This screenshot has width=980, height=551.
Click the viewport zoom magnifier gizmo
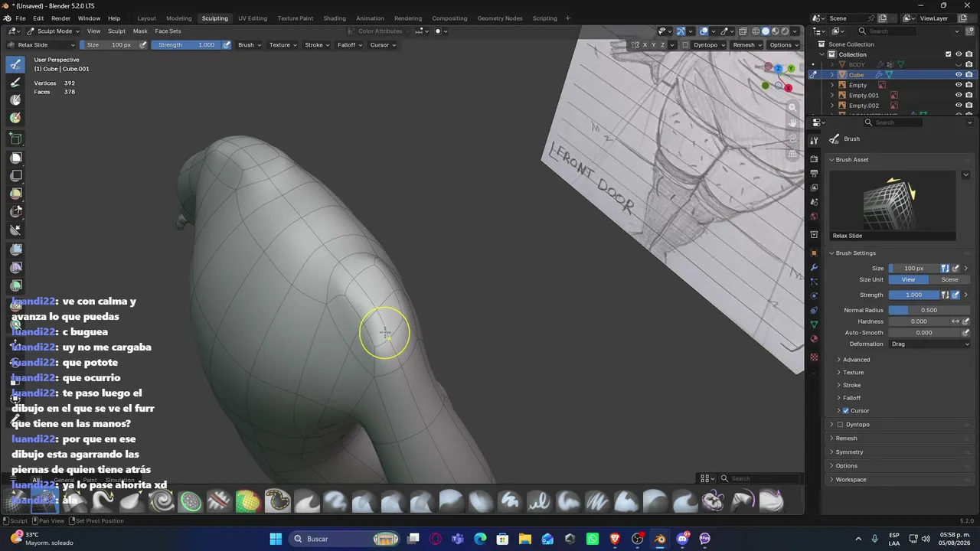[793, 108]
